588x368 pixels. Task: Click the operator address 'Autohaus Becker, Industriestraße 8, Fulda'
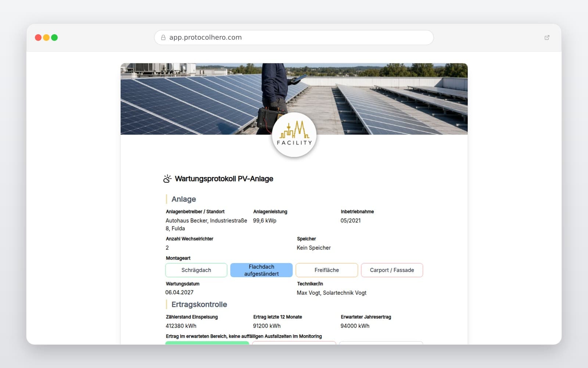point(206,224)
